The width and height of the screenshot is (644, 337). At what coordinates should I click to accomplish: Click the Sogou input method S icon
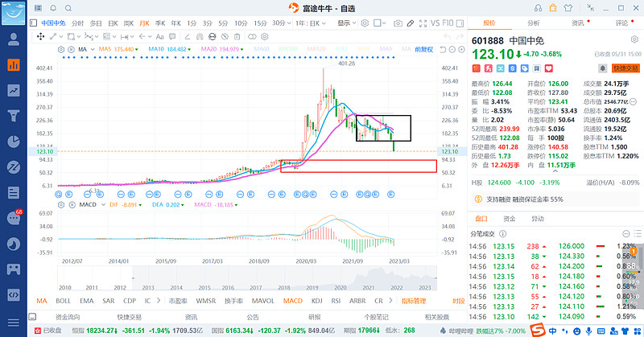pyautogui.click(x=537, y=330)
